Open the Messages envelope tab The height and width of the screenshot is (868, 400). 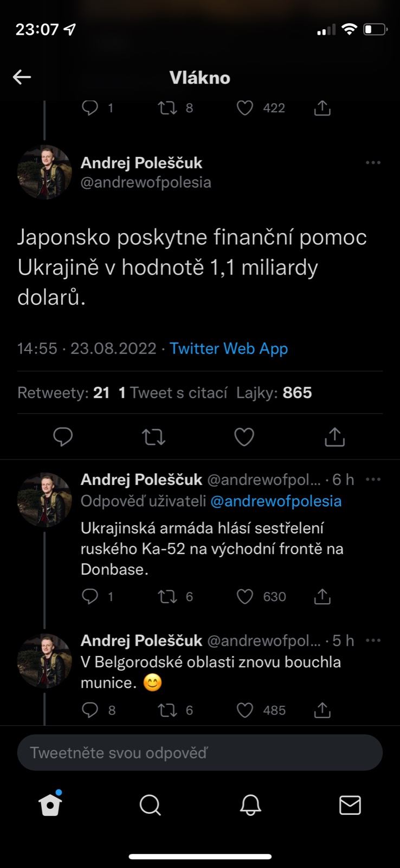tap(350, 805)
